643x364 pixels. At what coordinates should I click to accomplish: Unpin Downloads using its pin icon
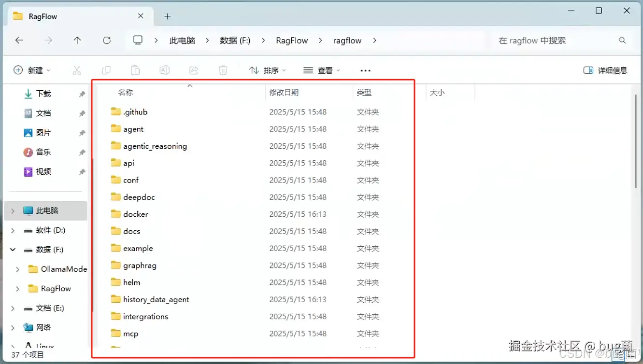pos(82,94)
